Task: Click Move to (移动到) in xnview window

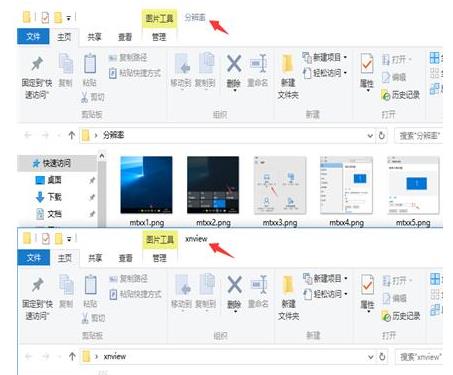Action: [181, 292]
